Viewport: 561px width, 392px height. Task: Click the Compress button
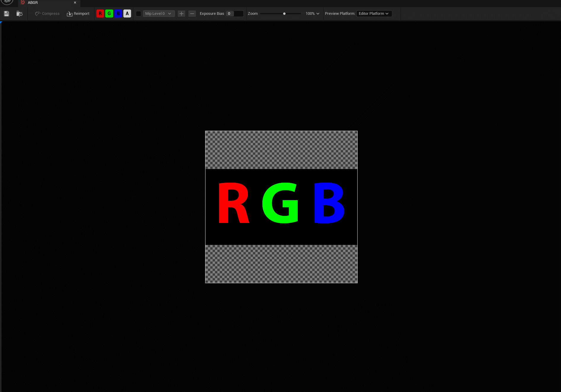pyautogui.click(x=47, y=14)
